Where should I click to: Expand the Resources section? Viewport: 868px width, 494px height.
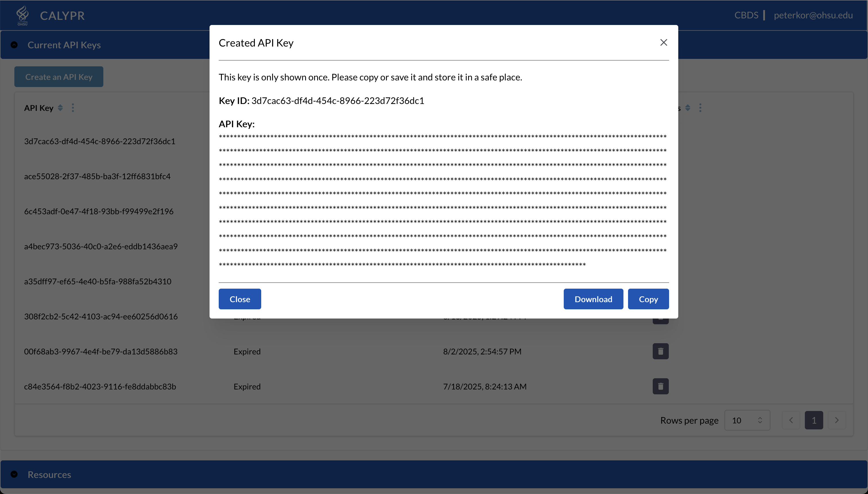[14, 474]
